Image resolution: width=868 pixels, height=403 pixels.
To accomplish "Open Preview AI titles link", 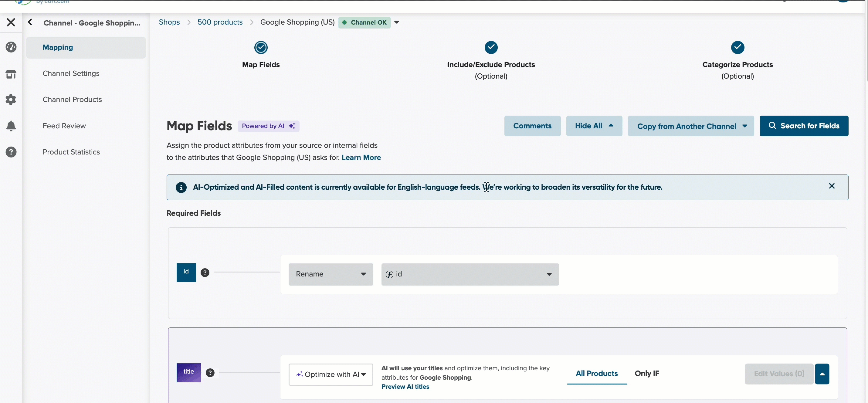I will (405, 387).
